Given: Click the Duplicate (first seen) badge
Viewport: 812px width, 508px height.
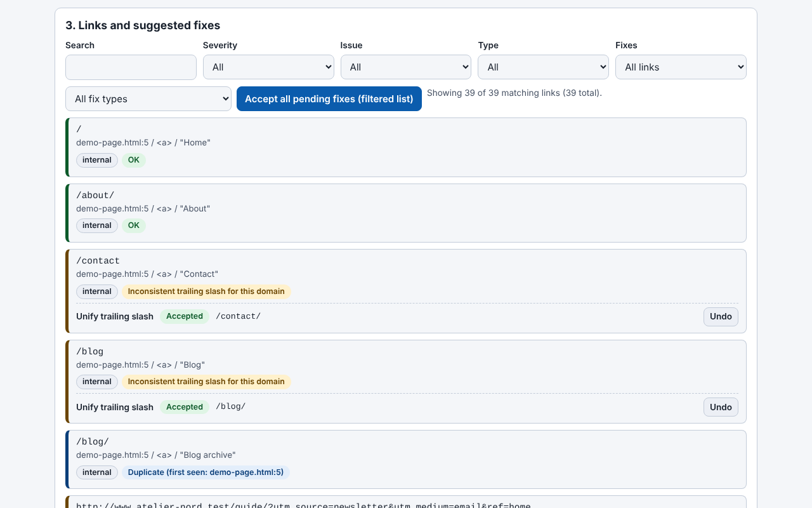Looking at the screenshot, I should 206,472.
